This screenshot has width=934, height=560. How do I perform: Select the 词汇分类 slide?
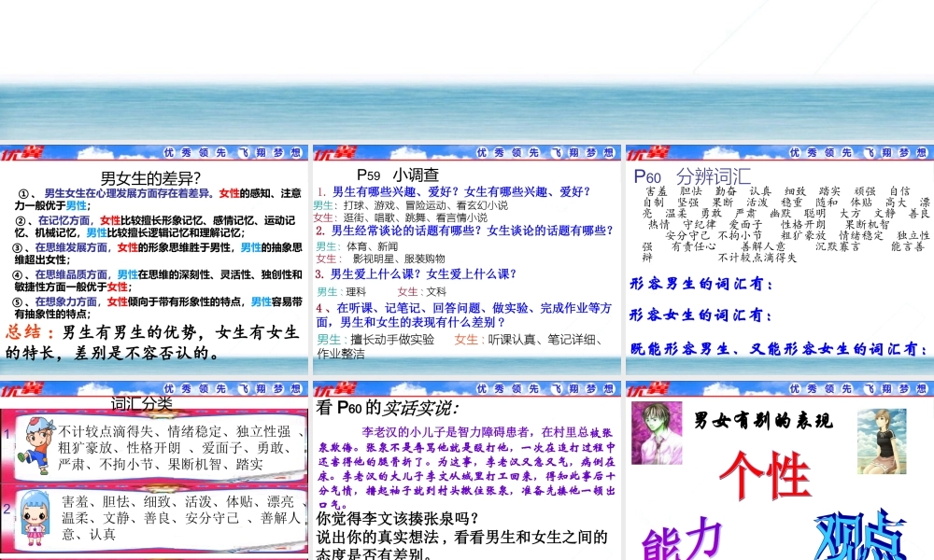154,470
